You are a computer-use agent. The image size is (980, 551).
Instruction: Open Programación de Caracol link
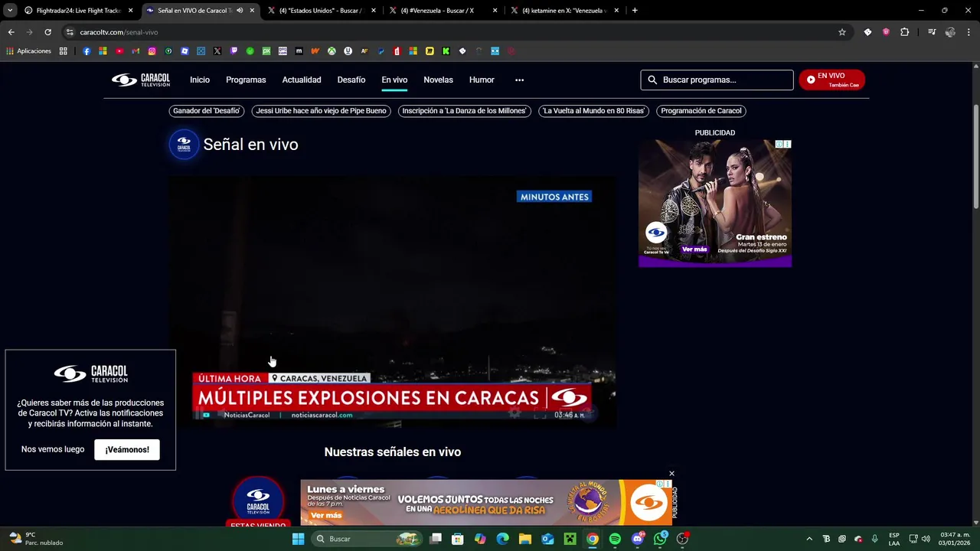(701, 111)
